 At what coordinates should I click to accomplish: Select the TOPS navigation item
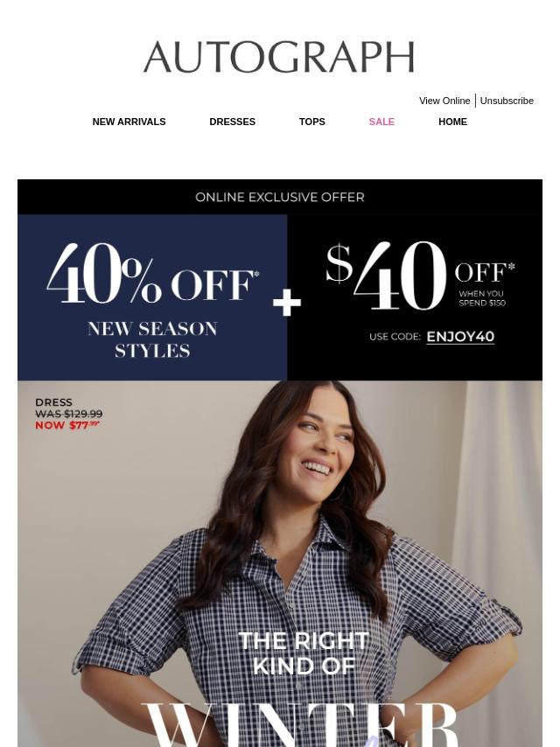click(312, 122)
